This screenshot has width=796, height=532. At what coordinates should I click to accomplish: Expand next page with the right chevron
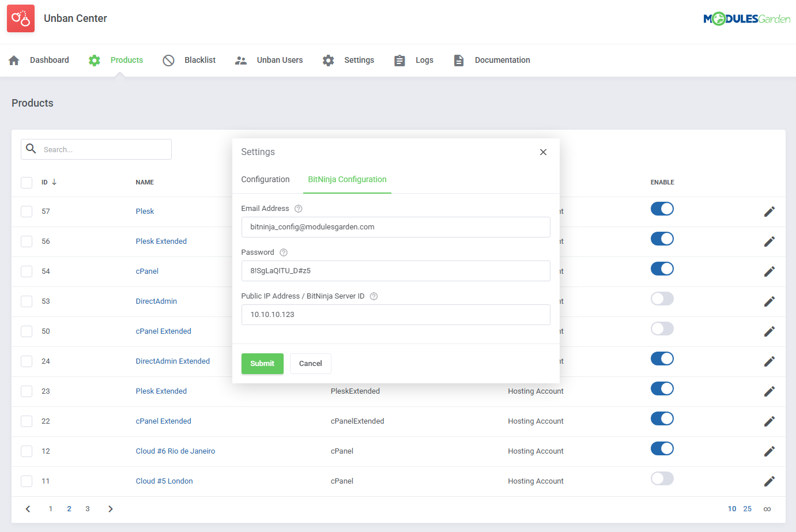(x=110, y=508)
